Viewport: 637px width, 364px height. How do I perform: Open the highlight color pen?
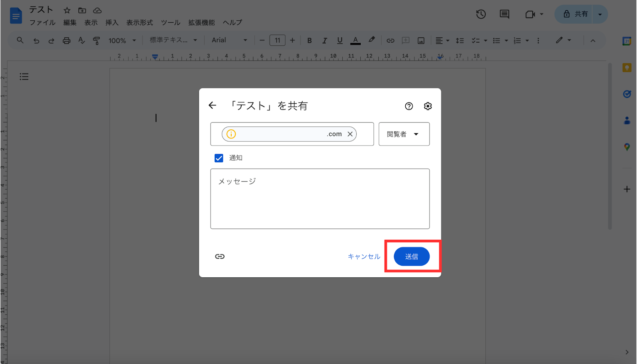click(x=371, y=40)
